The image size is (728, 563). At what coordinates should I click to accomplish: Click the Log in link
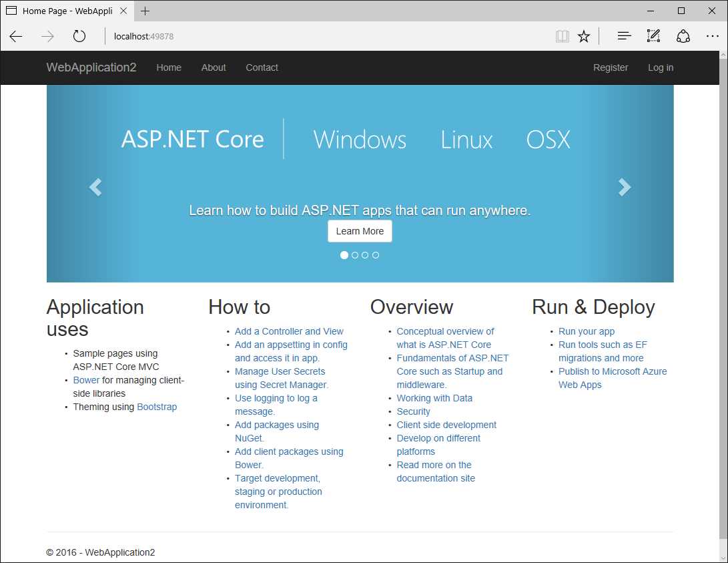[660, 67]
